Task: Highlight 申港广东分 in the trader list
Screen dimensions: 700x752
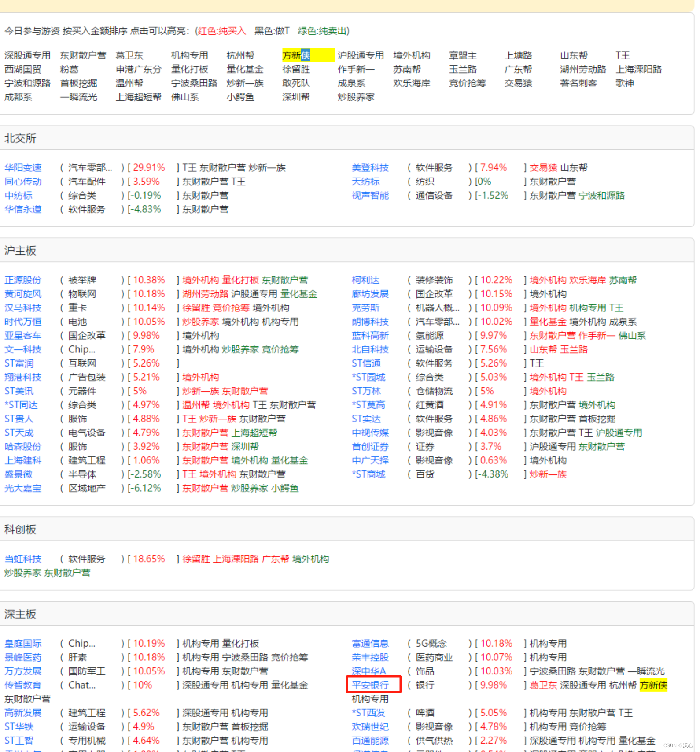Action: click(139, 69)
